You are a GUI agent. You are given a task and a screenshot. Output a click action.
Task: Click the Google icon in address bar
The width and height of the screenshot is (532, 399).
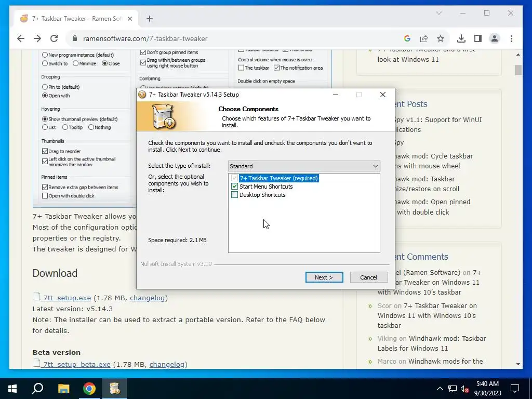407,38
